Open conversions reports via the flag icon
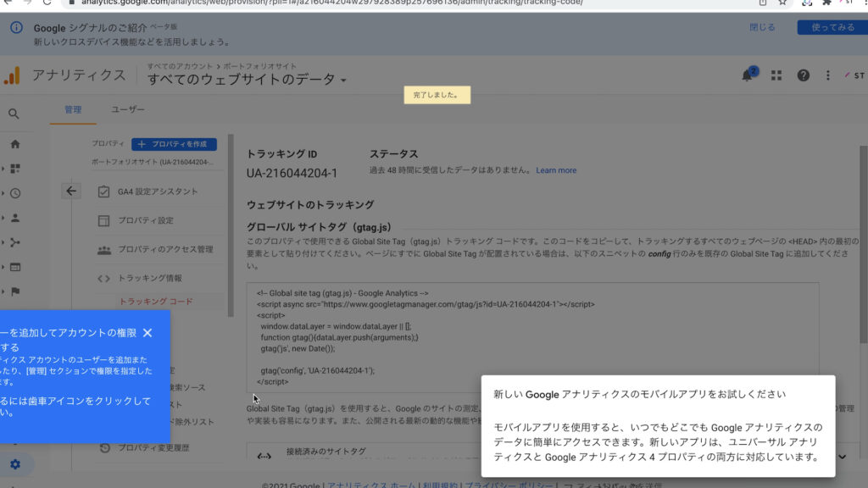The height and width of the screenshot is (488, 868). click(x=15, y=291)
